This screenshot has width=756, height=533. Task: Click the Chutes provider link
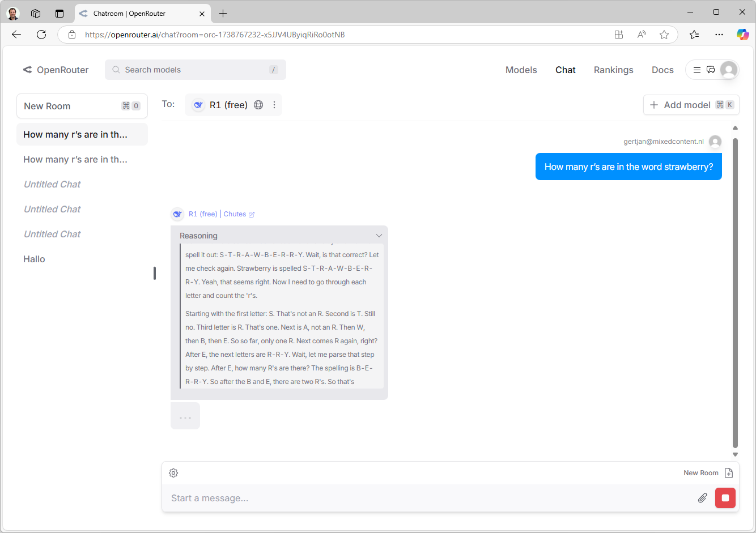[x=235, y=214]
